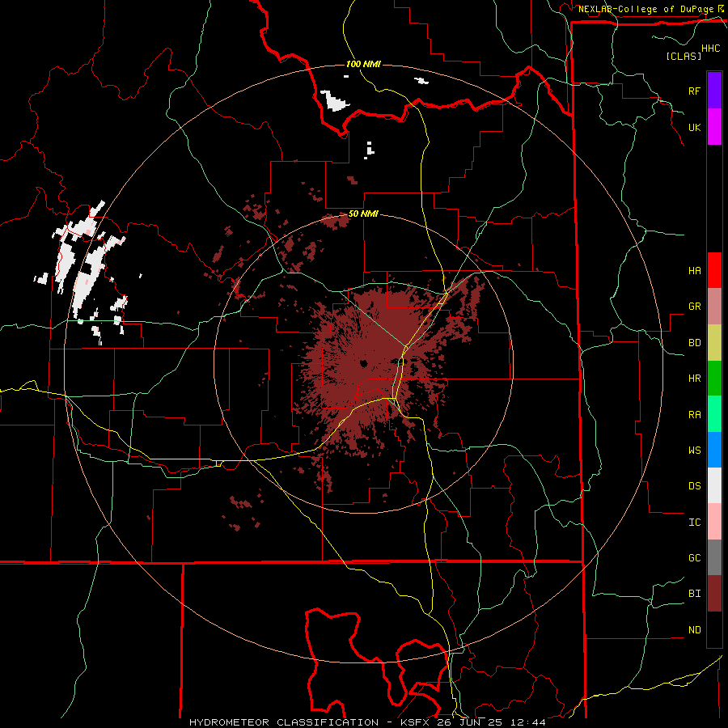Click the RF legend label

click(694, 91)
